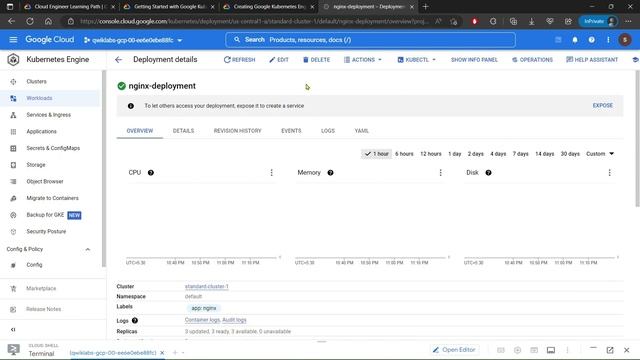640x360 pixels.
Task: Switch to the EVENTS tab
Action: tap(291, 131)
